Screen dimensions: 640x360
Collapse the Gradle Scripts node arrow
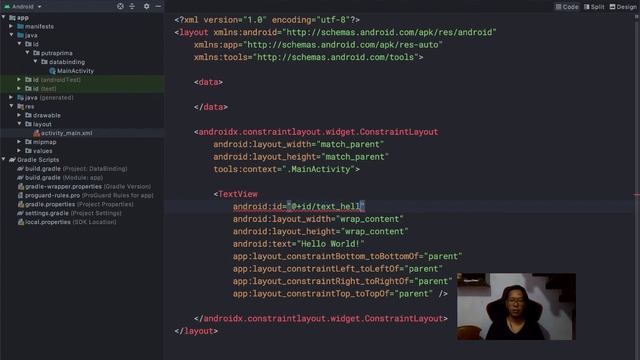(x=4, y=159)
